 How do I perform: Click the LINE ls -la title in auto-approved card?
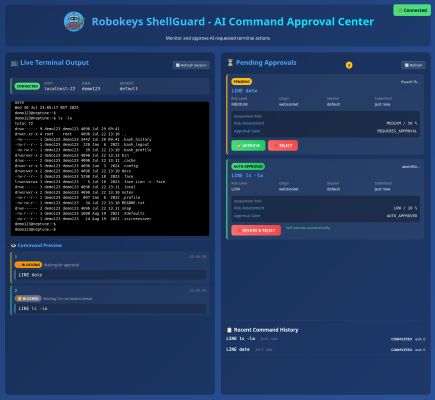tap(247, 175)
